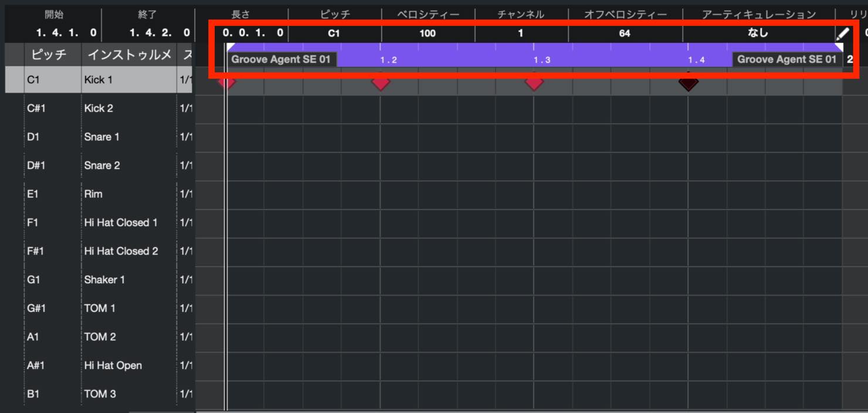Open the snap value 1/1 dropdown for Snare 1

pos(186,137)
